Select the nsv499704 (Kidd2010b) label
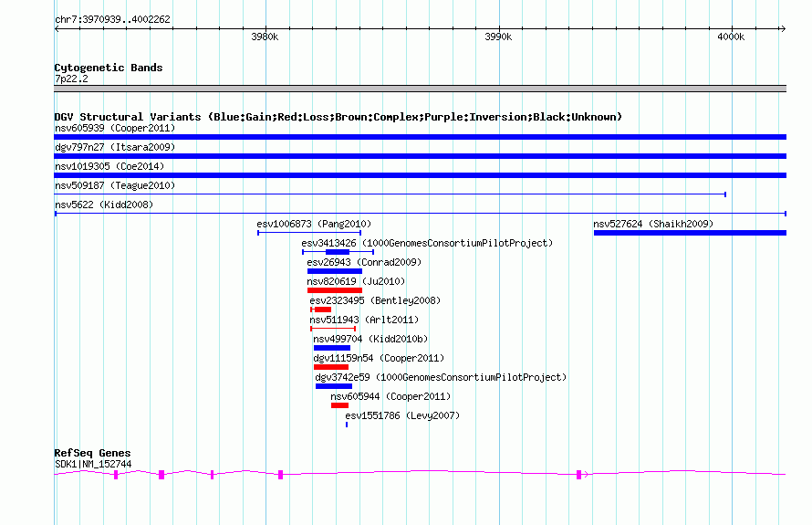Image resolution: width=812 pixels, height=525 pixels. coord(370,339)
